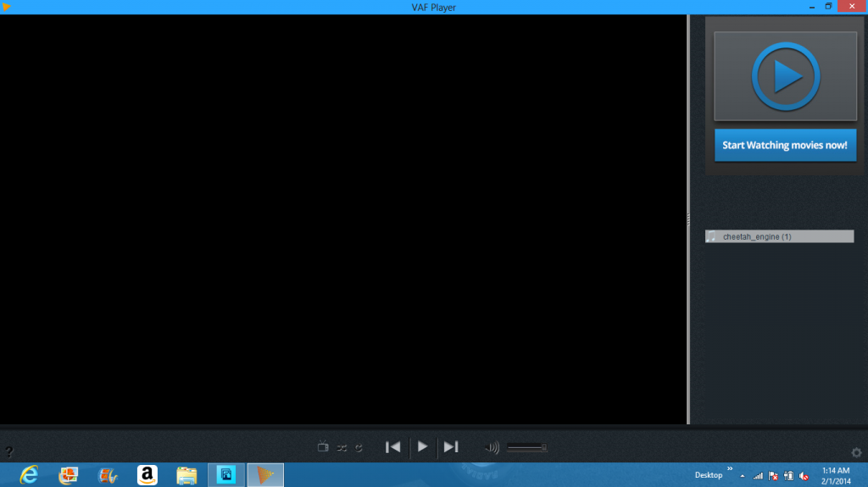Screen dimensions: 868x487
Task: Show hidden tray icons arrow
Action: coord(743,476)
